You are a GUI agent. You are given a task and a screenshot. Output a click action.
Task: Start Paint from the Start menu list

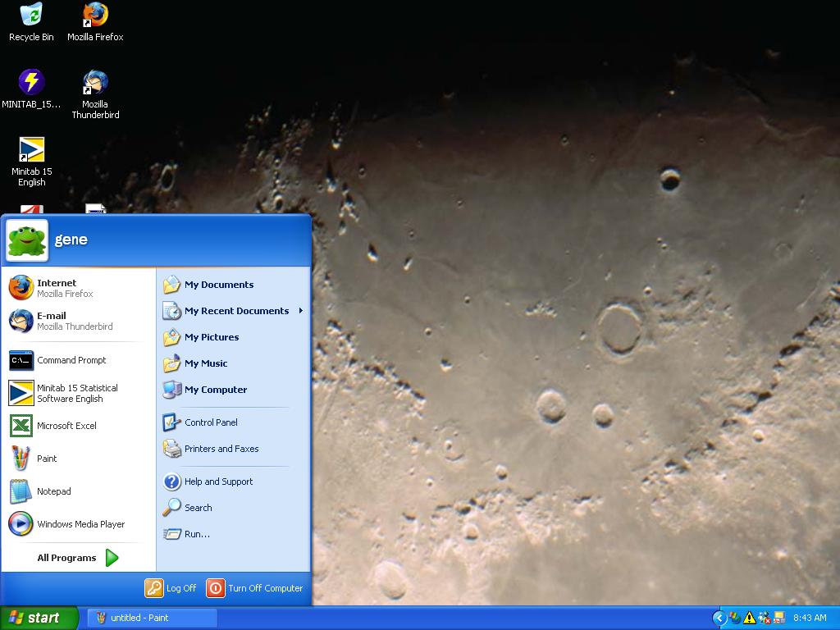click(46, 459)
